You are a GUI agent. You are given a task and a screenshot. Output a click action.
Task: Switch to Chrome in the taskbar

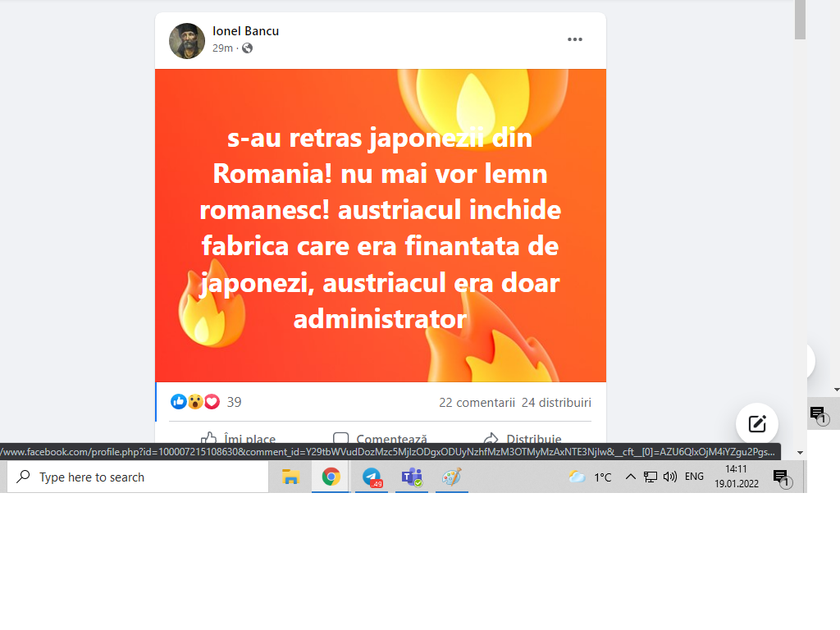(x=331, y=477)
